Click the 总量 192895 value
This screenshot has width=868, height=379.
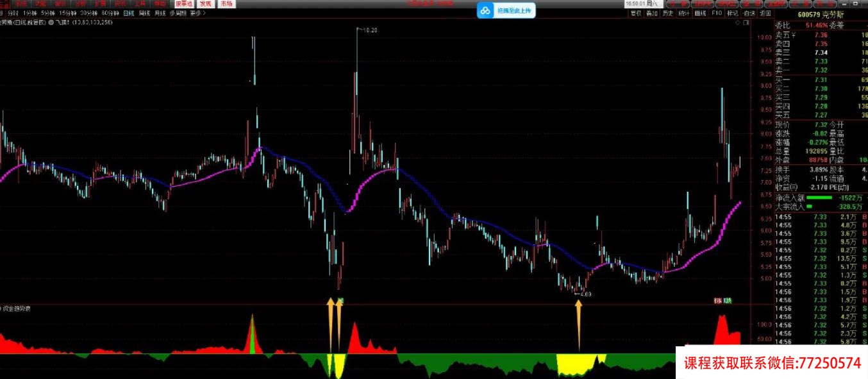click(x=817, y=151)
